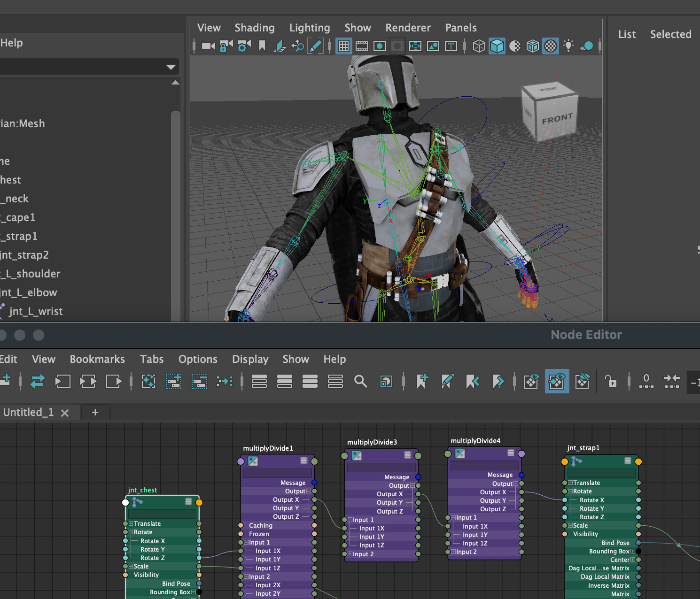The height and width of the screenshot is (599, 700).
Task: Click add selected nodes to graph icon
Action: click(x=173, y=381)
